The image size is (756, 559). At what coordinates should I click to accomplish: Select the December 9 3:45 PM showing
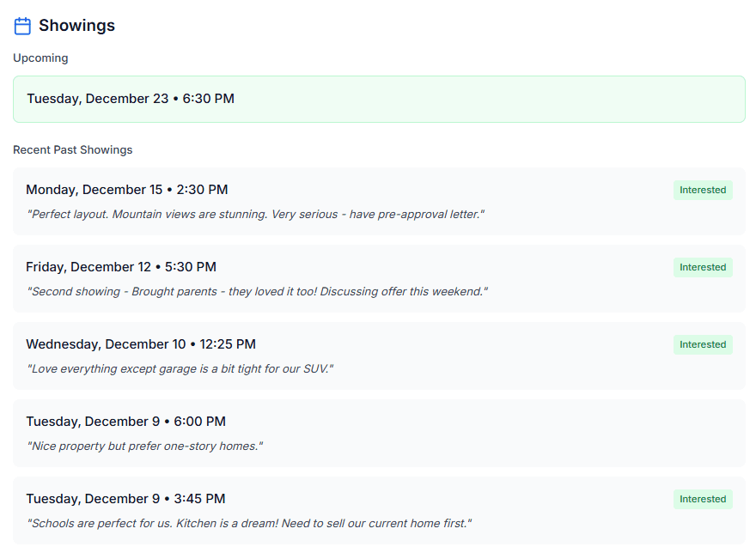(x=125, y=499)
